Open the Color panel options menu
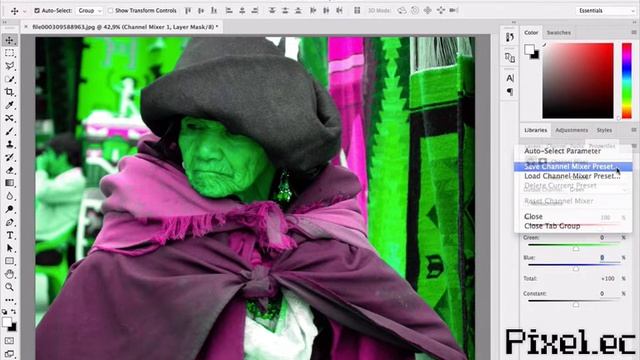The image size is (640, 360). click(x=633, y=32)
